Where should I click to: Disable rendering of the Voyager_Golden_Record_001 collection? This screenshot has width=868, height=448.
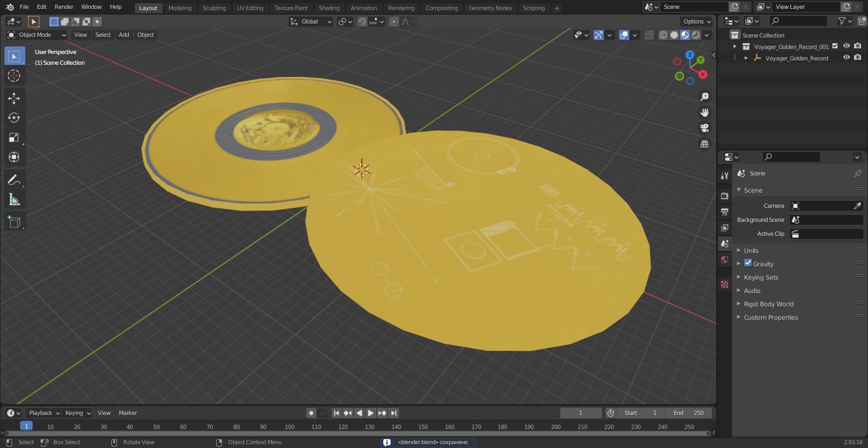coord(858,46)
